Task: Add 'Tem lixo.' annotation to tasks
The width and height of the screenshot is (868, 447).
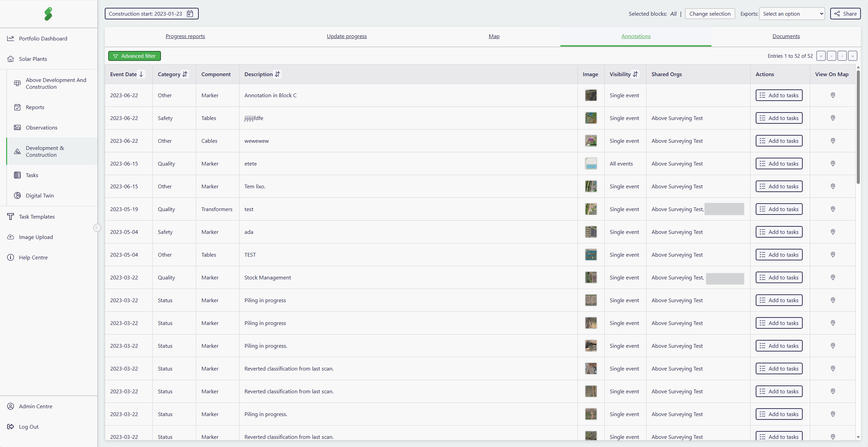Action: click(779, 186)
